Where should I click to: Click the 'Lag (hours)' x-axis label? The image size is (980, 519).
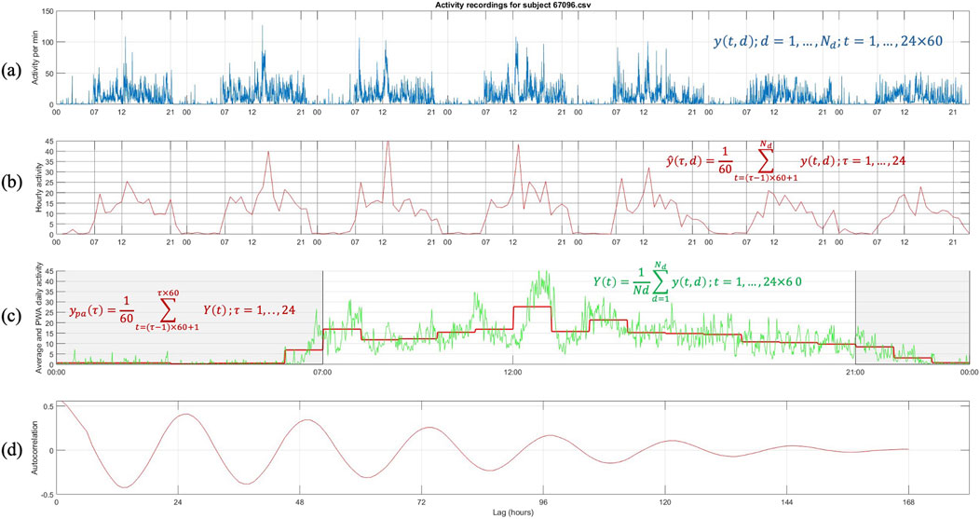pos(512,512)
